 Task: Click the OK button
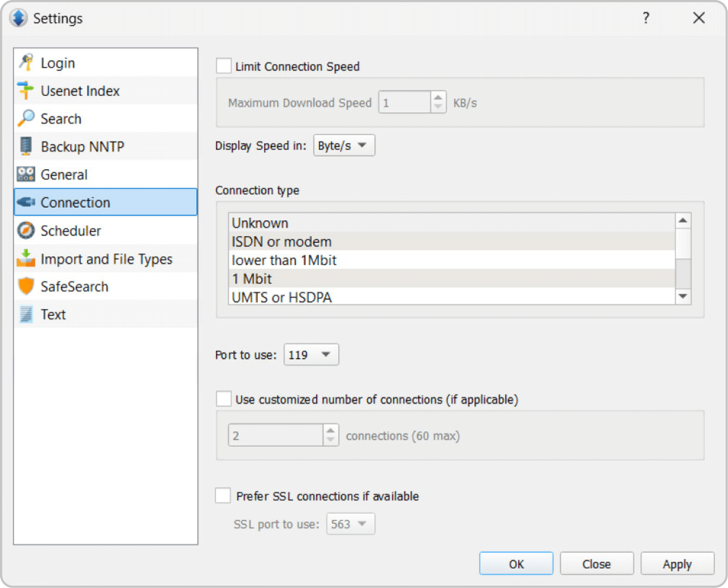(x=516, y=563)
